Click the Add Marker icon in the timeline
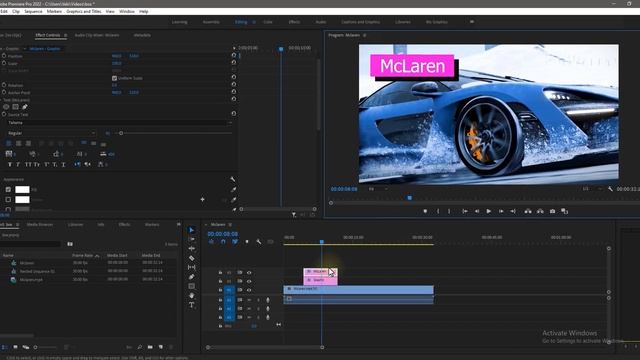Viewport: 640px width, 360px height. point(247,242)
